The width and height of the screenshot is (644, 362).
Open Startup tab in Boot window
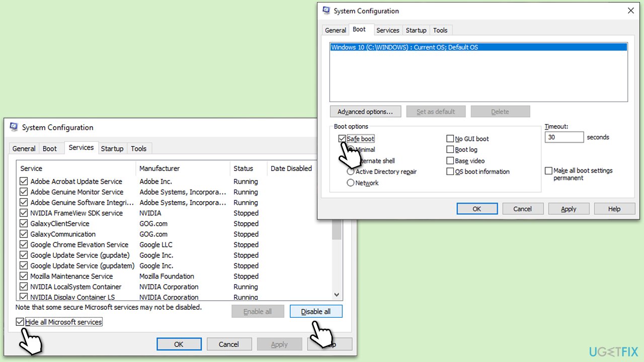[x=416, y=30]
